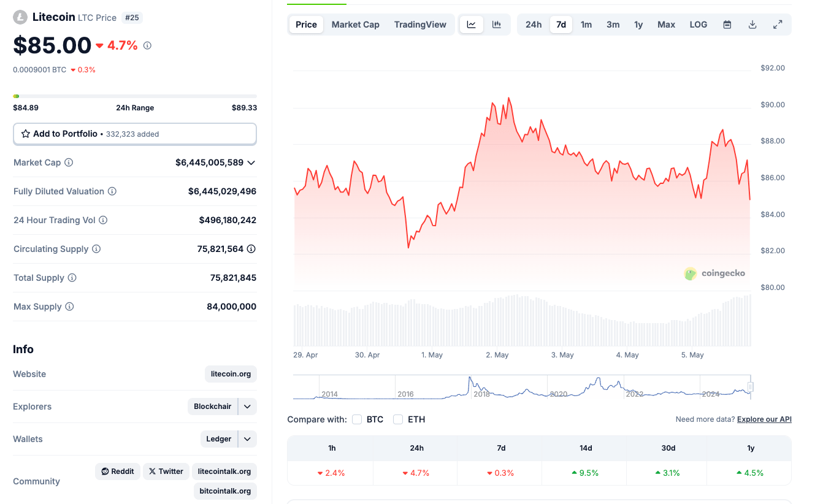Expand the chart to fullscreen
Viewport: 823px width, 504px height.
coord(778,24)
